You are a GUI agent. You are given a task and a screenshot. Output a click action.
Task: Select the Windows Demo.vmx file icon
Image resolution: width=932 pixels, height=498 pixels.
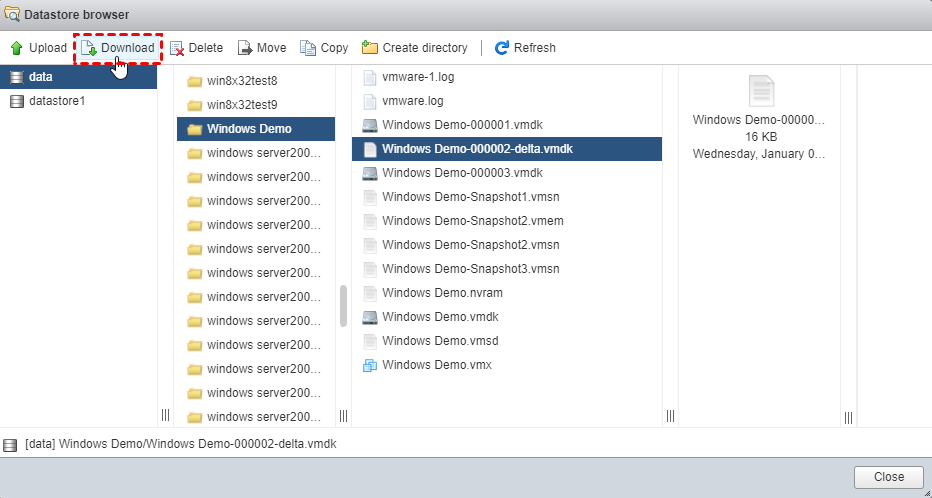click(370, 365)
